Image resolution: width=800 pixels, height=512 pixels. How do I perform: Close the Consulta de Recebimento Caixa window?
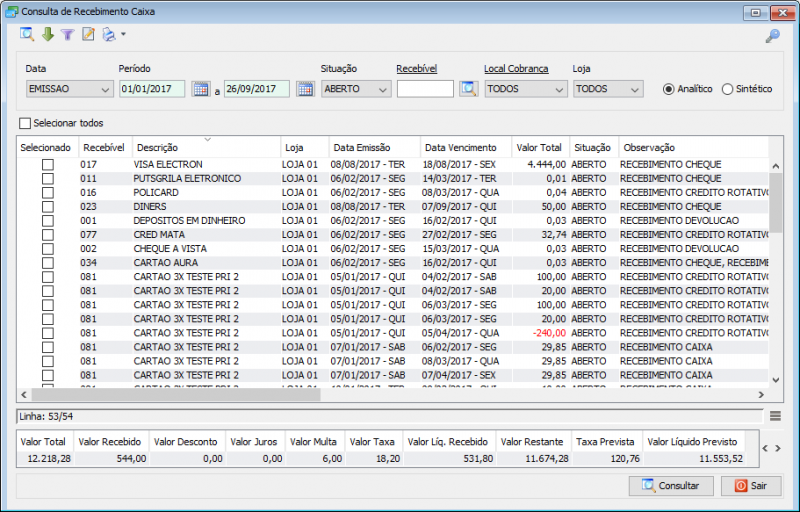783,12
